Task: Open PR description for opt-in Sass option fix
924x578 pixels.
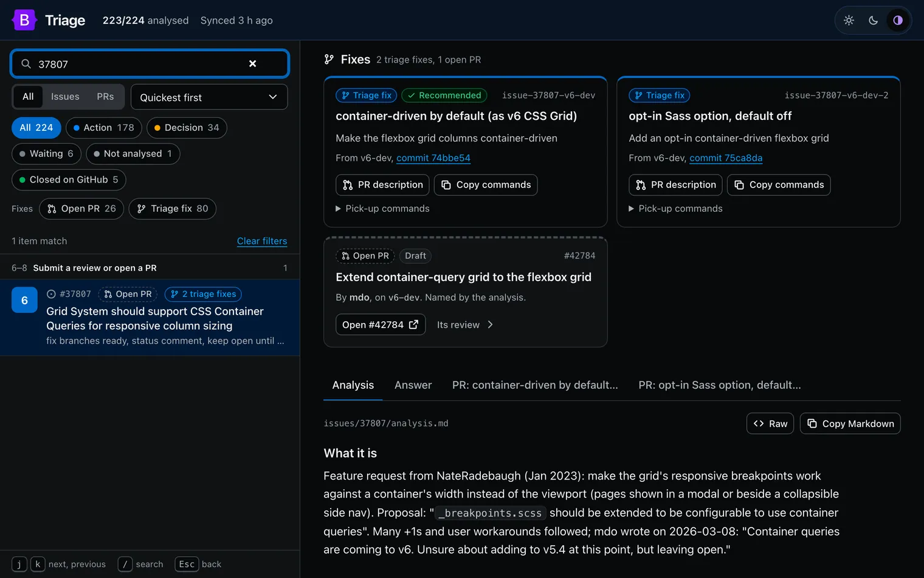Action: pos(675,185)
